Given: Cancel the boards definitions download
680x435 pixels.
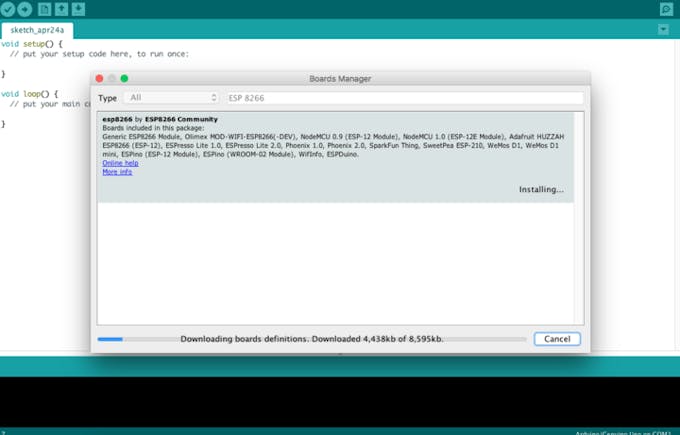Looking at the screenshot, I should tap(557, 339).
